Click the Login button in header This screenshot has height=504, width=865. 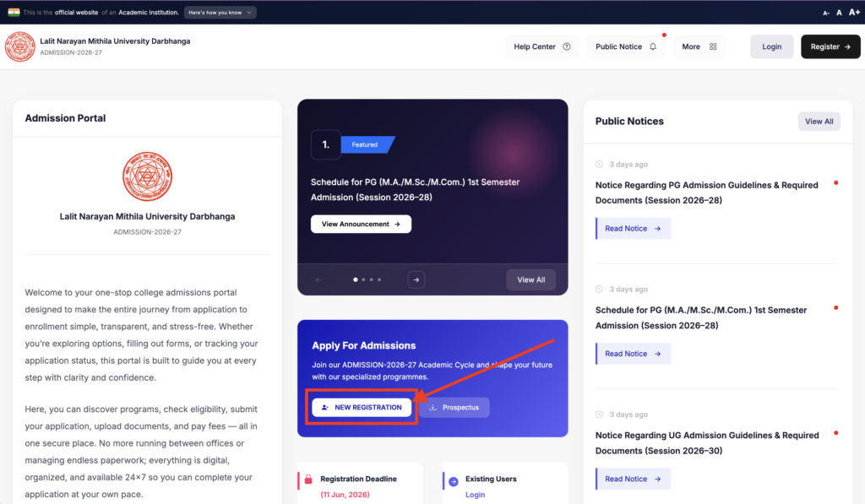pos(772,46)
